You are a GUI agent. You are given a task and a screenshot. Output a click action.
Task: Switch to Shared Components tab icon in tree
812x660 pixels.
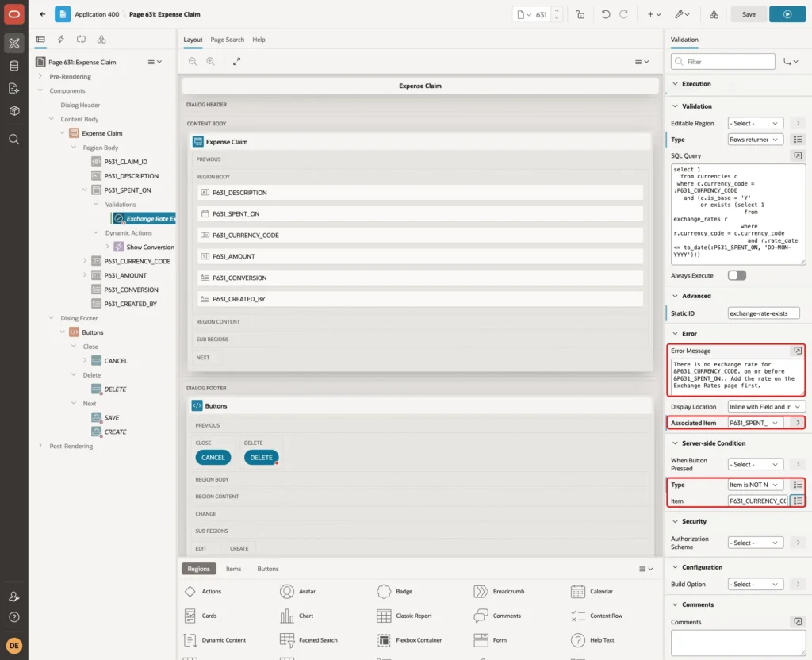101,40
